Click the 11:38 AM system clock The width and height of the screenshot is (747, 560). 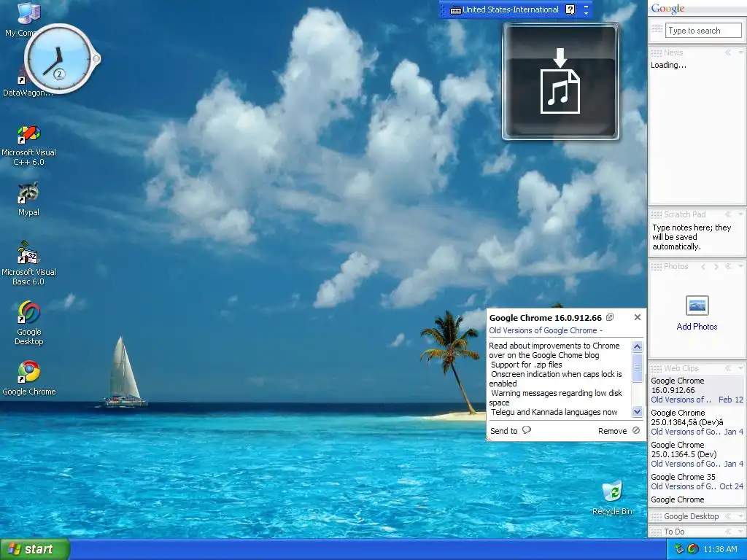720,549
